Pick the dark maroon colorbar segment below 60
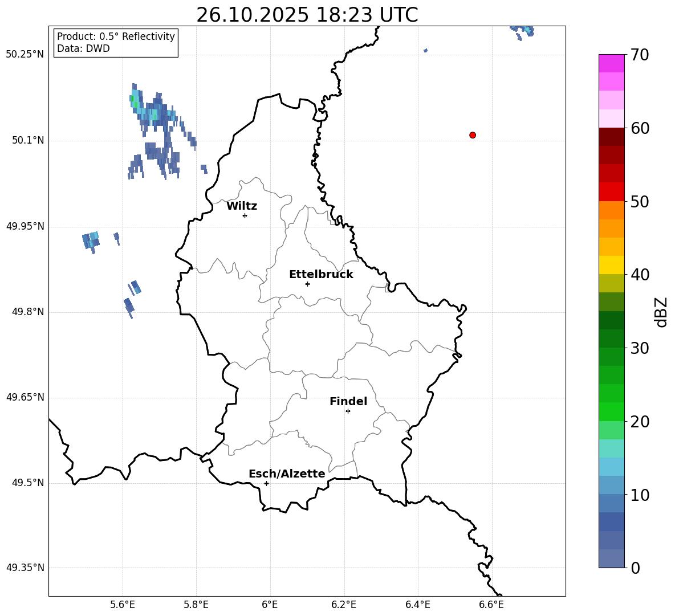This screenshot has width=675, height=616. (x=611, y=137)
